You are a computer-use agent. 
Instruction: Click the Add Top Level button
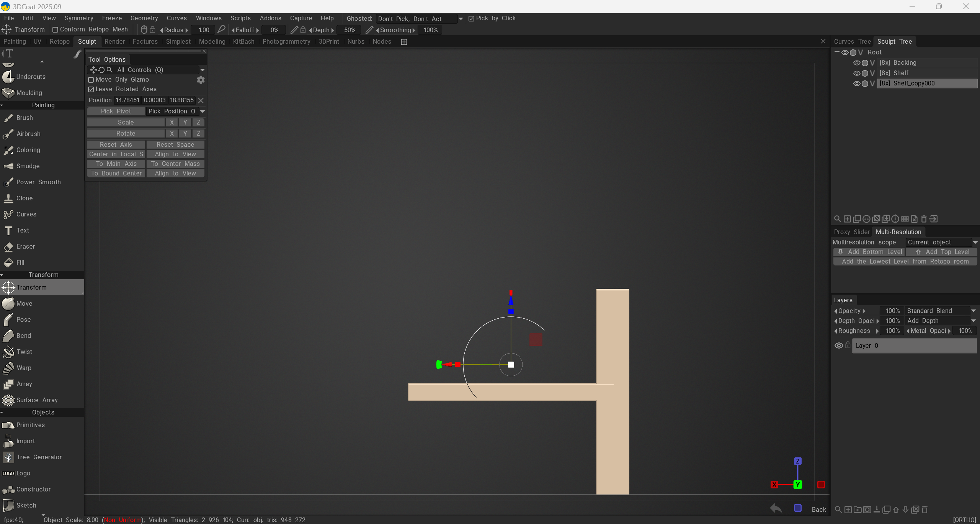pos(942,252)
